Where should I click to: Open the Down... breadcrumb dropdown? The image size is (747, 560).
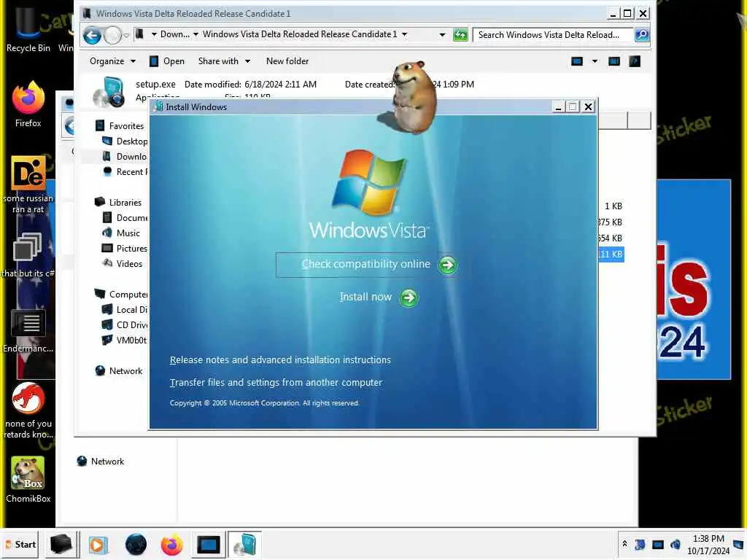(x=196, y=34)
